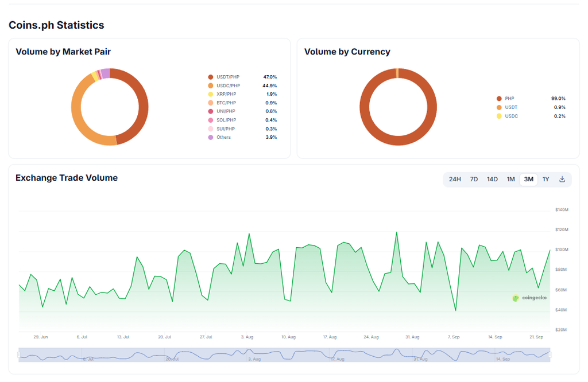Viewport: 588px width, 382px height.
Task: Click the USDT currency legend label
Action: point(511,107)
